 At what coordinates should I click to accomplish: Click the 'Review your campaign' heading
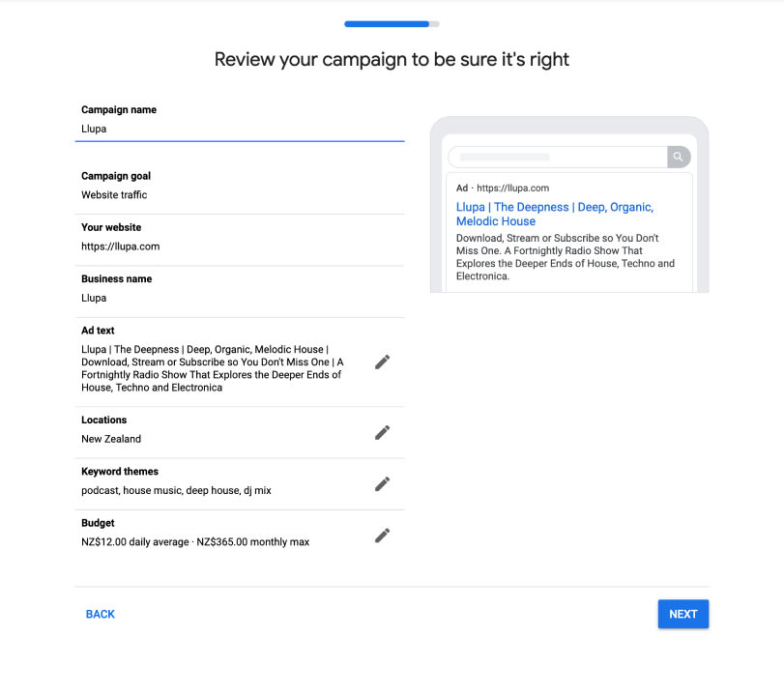(392, 60)
